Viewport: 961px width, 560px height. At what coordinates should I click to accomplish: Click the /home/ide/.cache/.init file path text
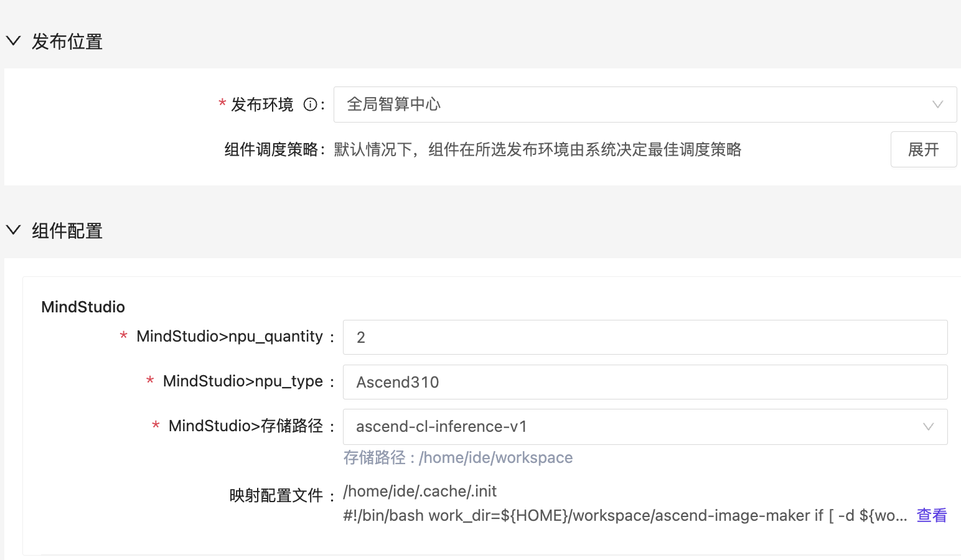(420, 492)
